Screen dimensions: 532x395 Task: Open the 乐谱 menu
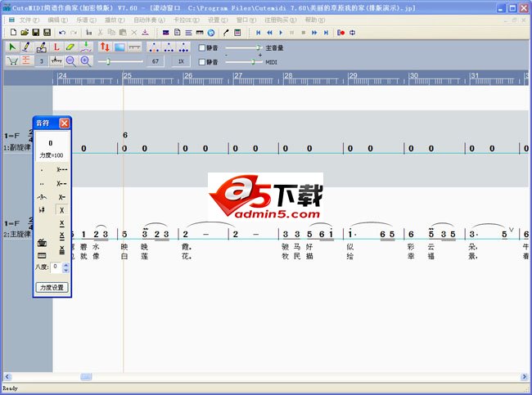[x=86, y=20]
